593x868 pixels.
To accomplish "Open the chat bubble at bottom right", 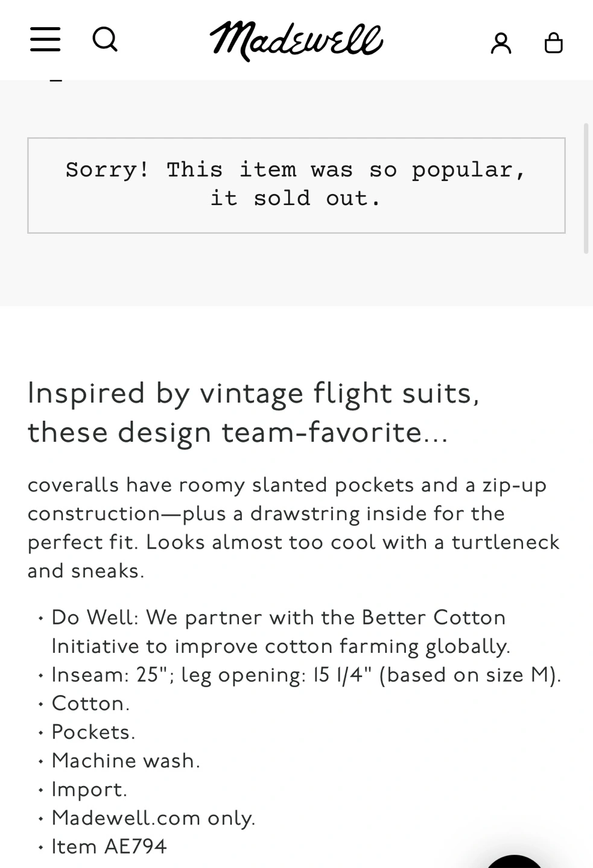I will tap(516, 861).
